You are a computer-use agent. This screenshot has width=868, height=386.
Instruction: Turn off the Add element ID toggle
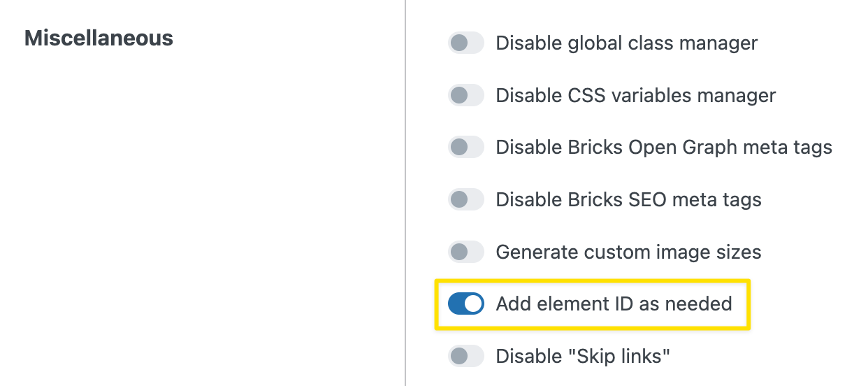point(466,303)
